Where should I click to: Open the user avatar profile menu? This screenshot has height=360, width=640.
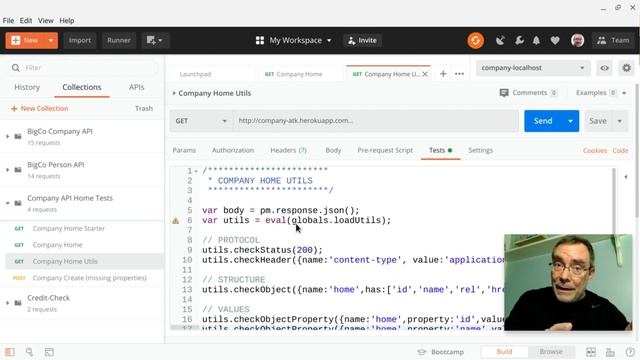578,40
